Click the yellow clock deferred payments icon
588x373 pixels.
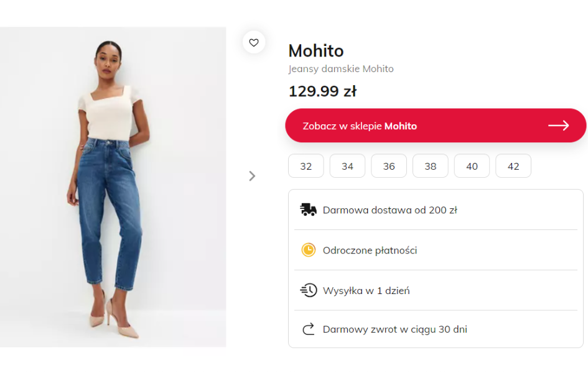tap(309, 250)
